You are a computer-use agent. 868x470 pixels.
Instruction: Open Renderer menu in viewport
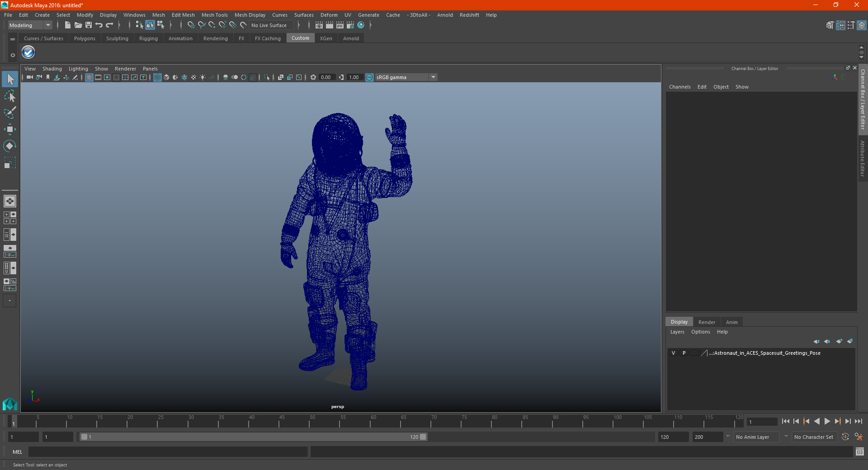[125, 69]
